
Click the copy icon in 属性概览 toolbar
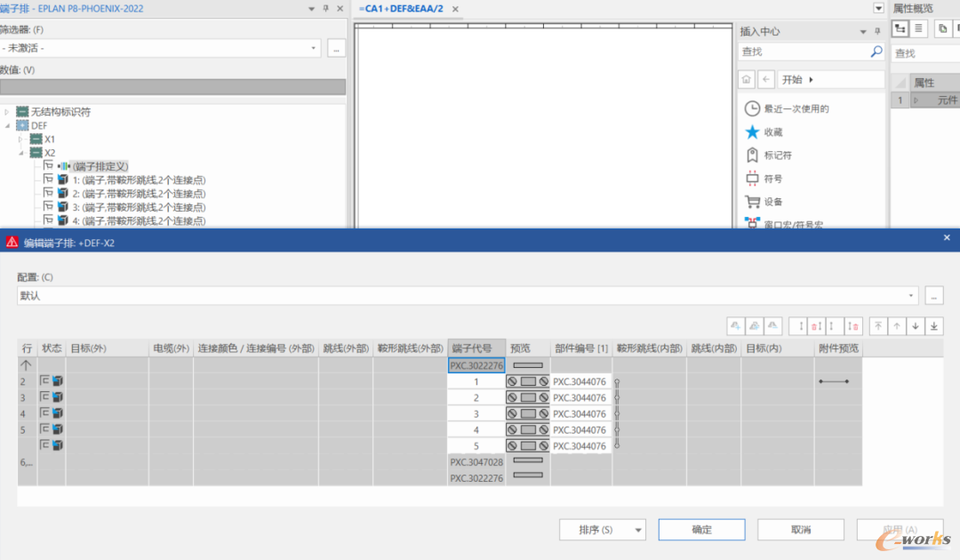(943, 28)
